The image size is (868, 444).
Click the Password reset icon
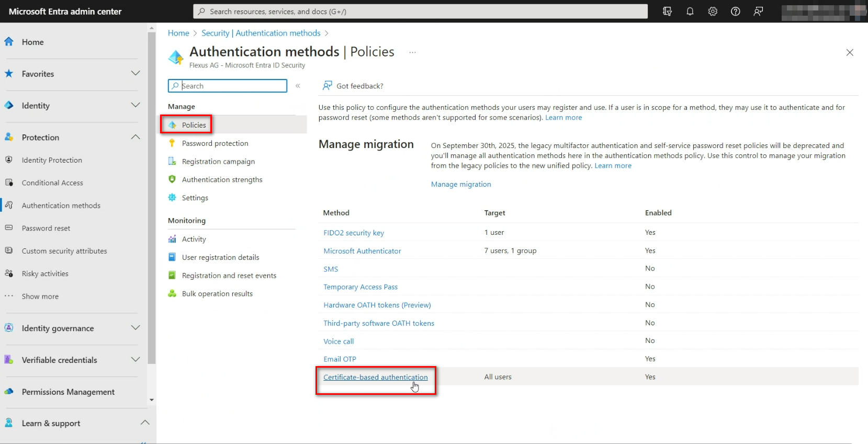(9, 228)
